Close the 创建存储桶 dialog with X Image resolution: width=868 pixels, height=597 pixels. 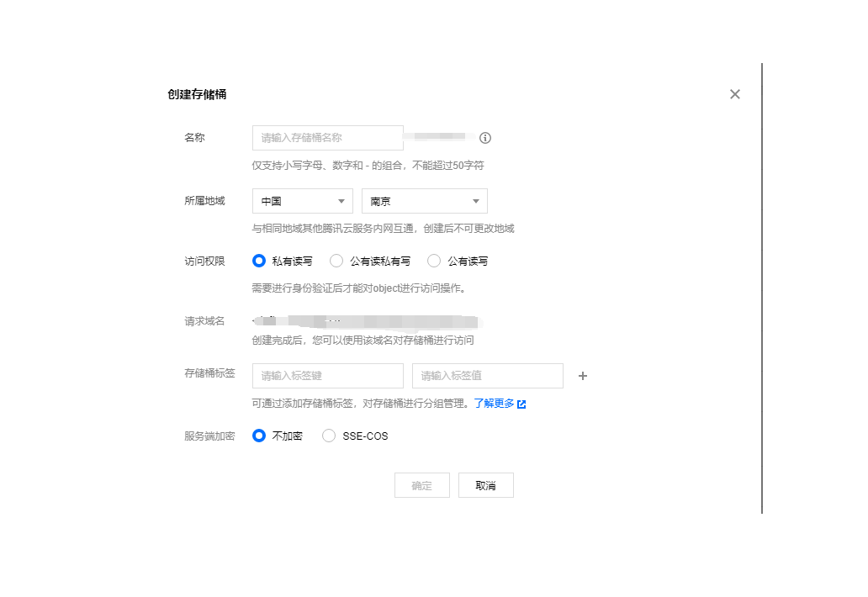[x=735, y=94]
